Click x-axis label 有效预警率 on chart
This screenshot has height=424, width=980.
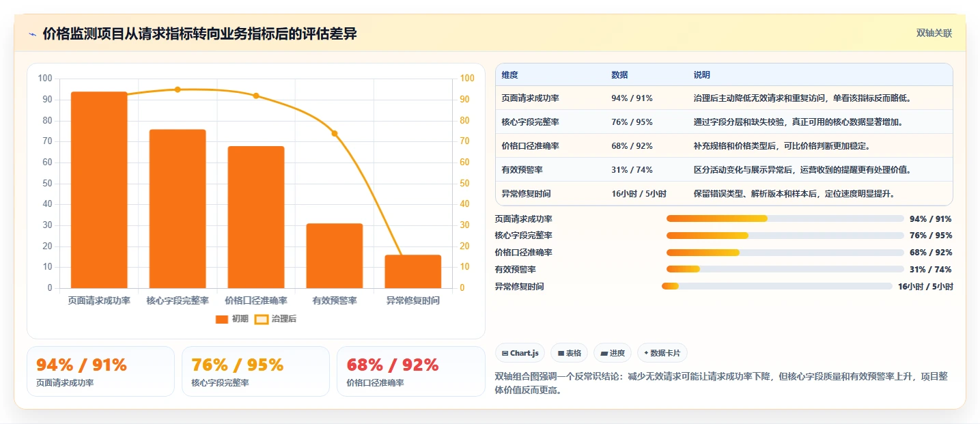click(335, 300)
